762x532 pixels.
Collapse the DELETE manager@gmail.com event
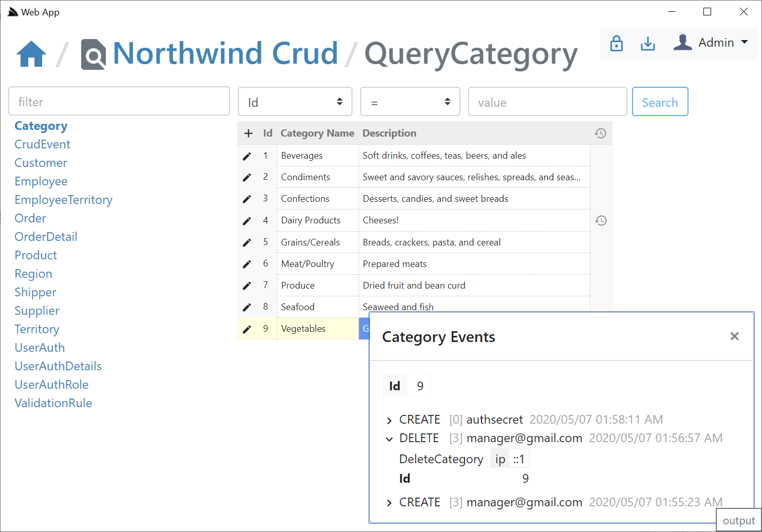389,439
